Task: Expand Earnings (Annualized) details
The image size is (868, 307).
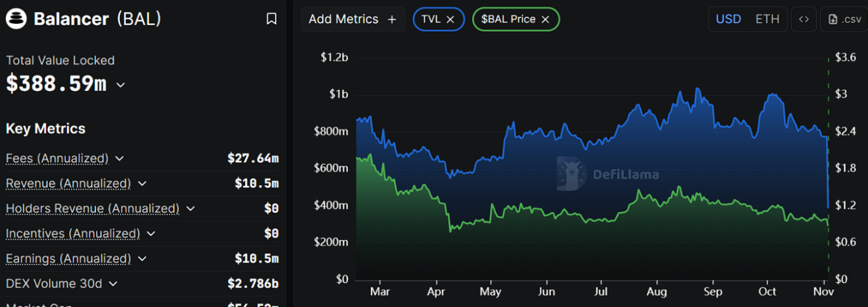Action: pyautogui.click(x=142, y=259)
